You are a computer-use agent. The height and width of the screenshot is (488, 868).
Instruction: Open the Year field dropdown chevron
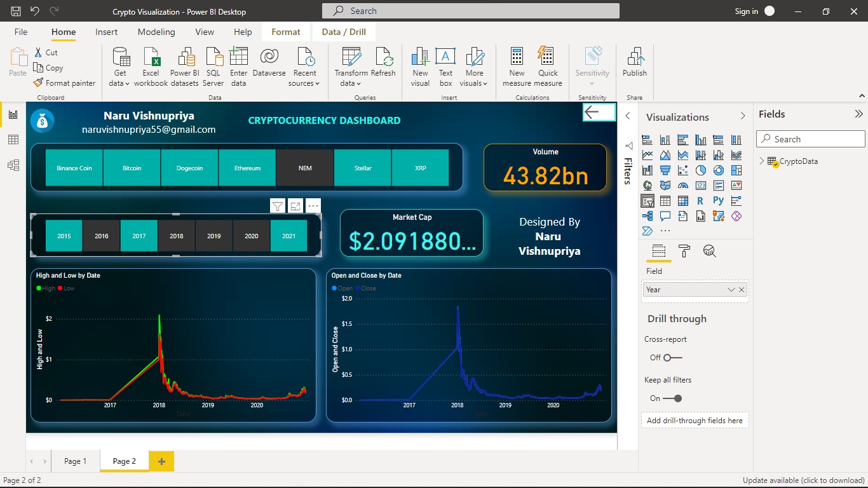(x=731, y=290)
